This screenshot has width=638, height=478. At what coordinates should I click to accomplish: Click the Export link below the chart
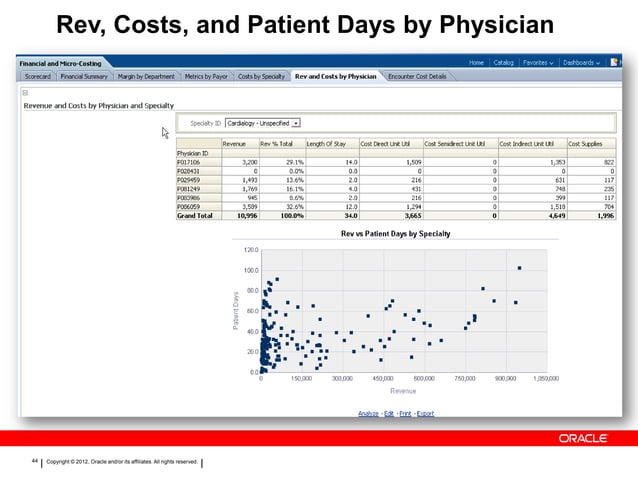click(425, 413)
